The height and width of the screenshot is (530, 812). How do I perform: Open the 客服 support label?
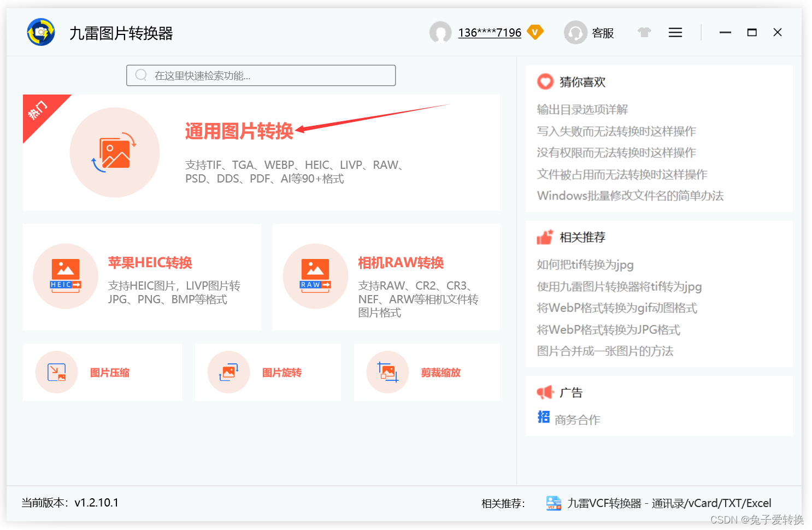point(603,33)
